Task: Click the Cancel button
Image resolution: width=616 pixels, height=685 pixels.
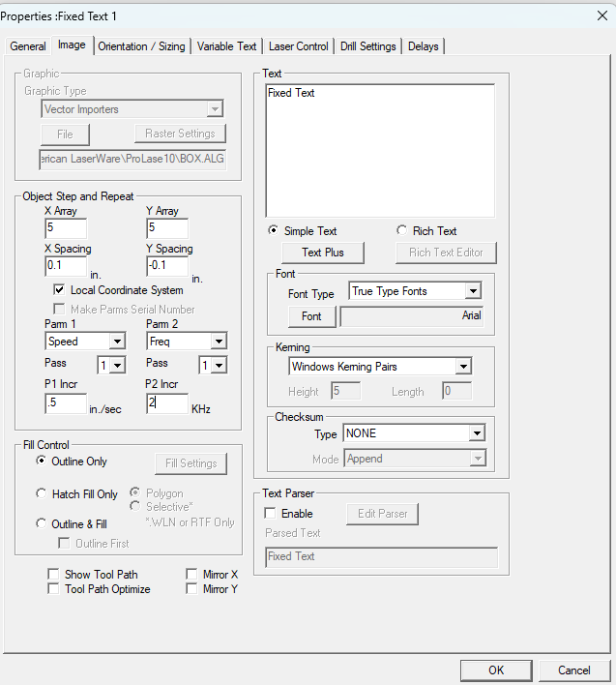Action: pyautogui.click(x=574, y=670)
